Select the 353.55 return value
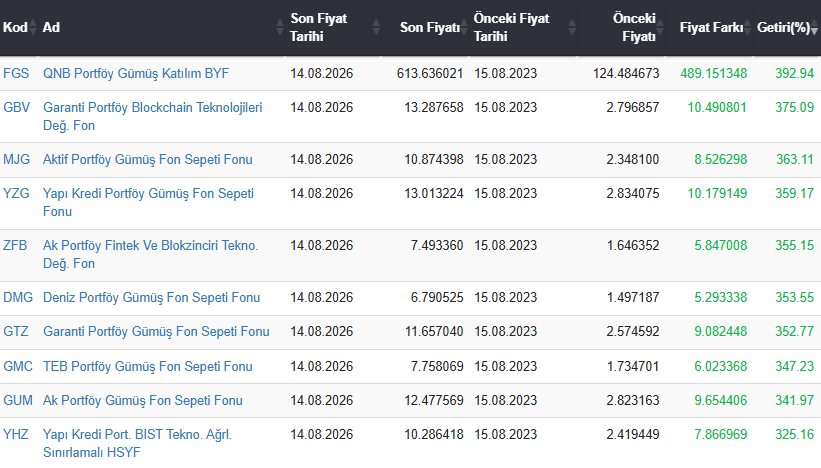 [794, 297]
